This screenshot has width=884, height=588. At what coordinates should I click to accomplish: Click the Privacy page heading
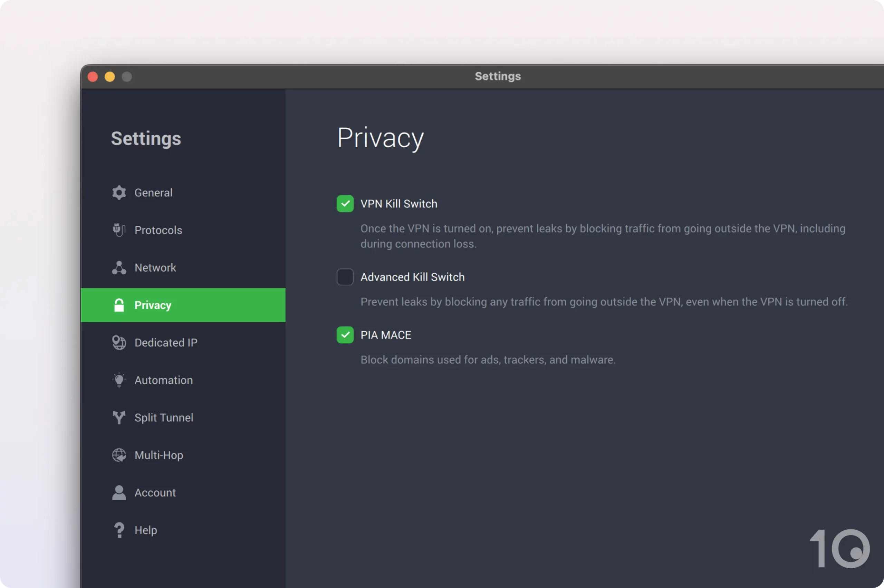click(381, 138)
